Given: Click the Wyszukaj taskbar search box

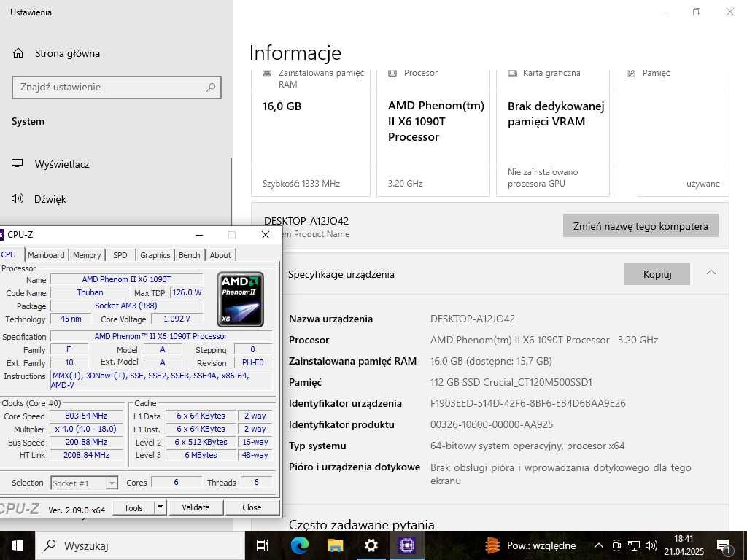Looking at the screenshot, I should [140, 545].
